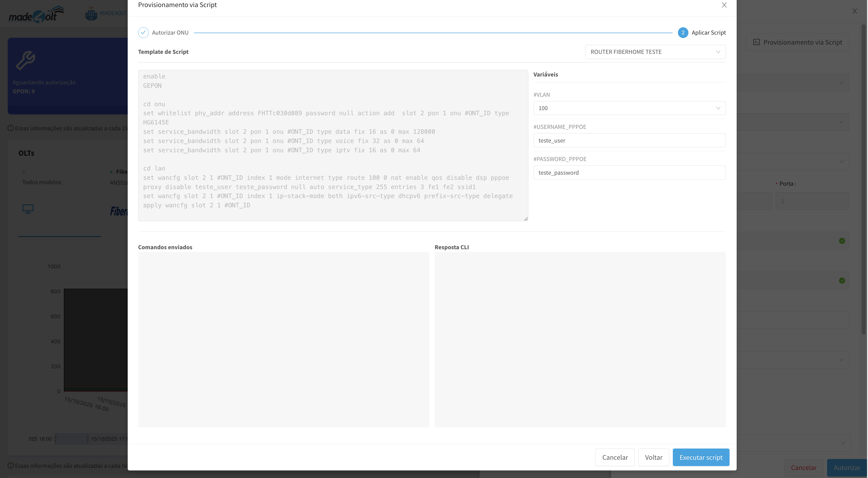Focus the #PASSWORD_PPPOE input field
This screenshot has width=868, height=478.
(x=629, y=173)
